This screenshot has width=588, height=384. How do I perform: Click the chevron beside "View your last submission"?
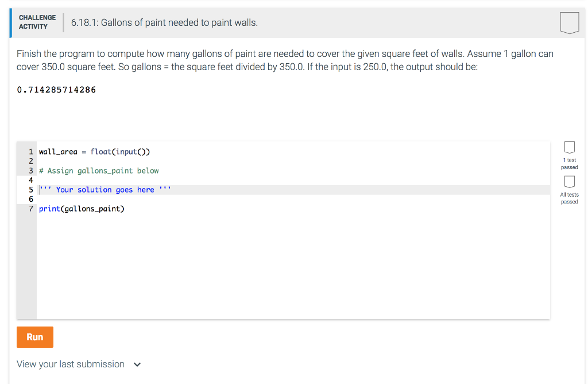click(137, 364)
